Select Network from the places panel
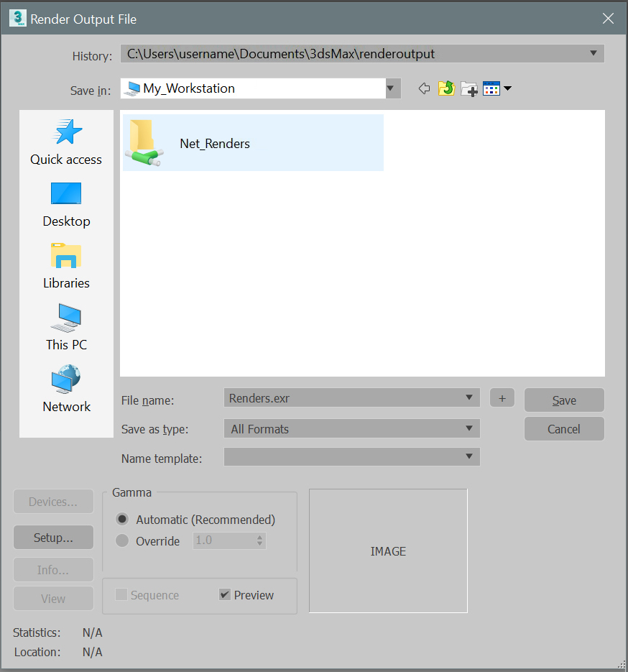 click(x=66, y=388)
